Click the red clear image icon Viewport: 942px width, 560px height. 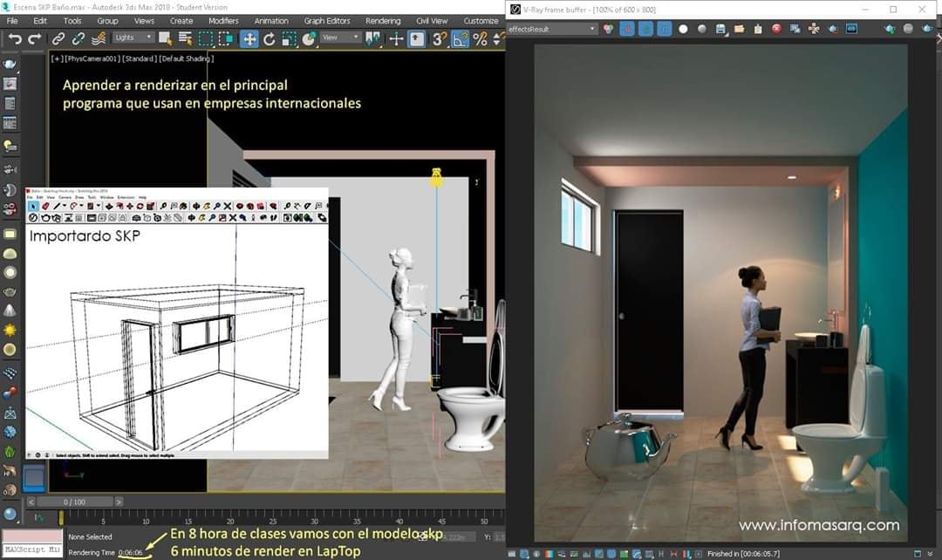(776, 29)
